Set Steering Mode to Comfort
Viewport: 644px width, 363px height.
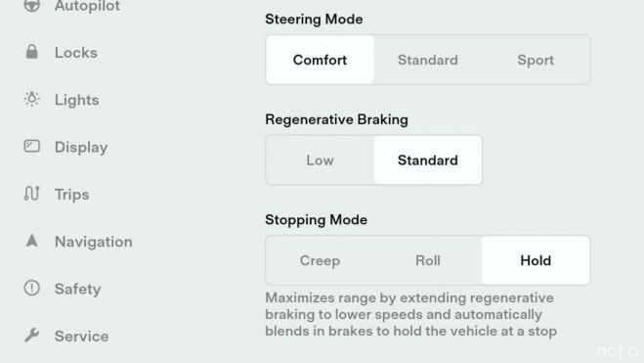[x=320, y=60]
